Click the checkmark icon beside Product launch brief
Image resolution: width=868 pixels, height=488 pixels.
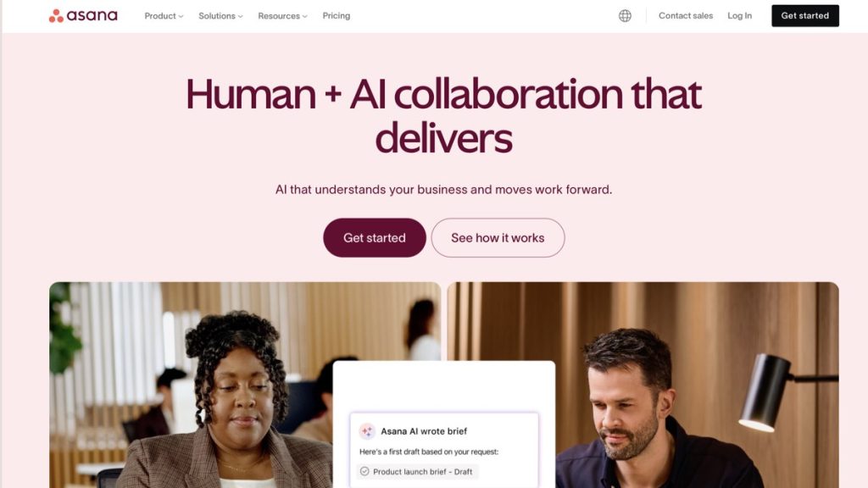[x=364, y=471]
